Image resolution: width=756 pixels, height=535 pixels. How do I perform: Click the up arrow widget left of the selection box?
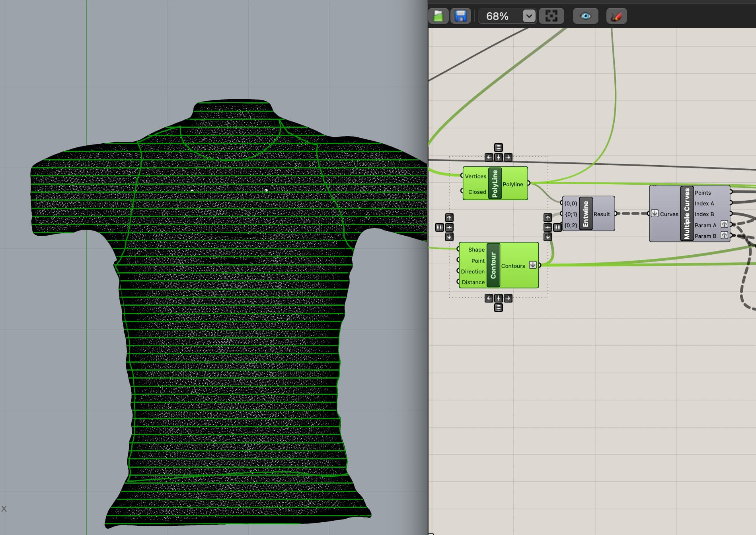click(449, 218)
